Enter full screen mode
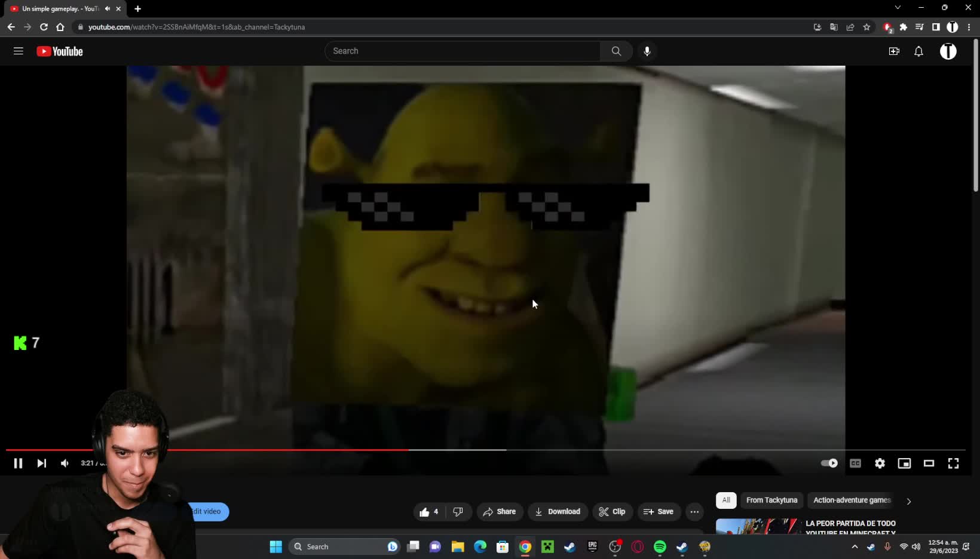Image resolution: width=980 pixels, height=559 pixels. tap(953, 463)
